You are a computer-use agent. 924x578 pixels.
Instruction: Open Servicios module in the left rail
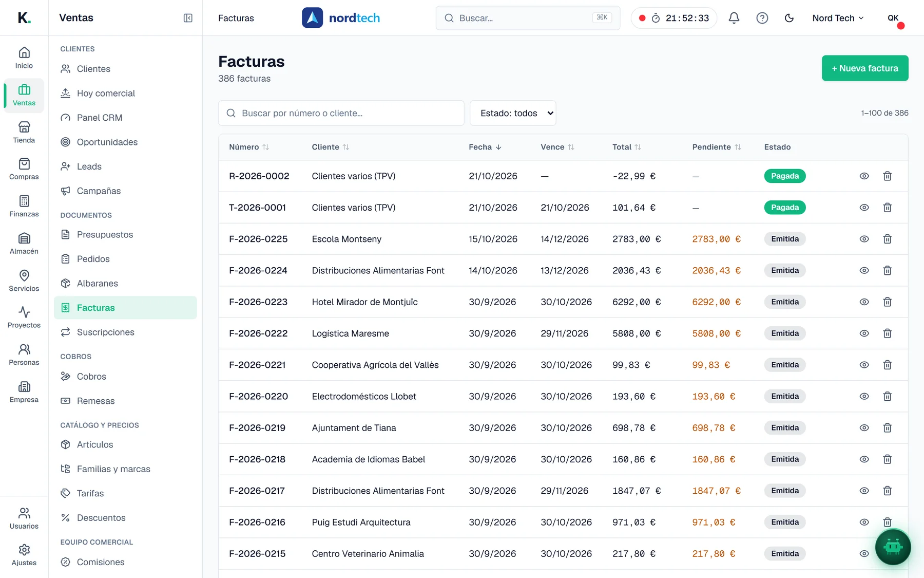click(x=24, y=281)
